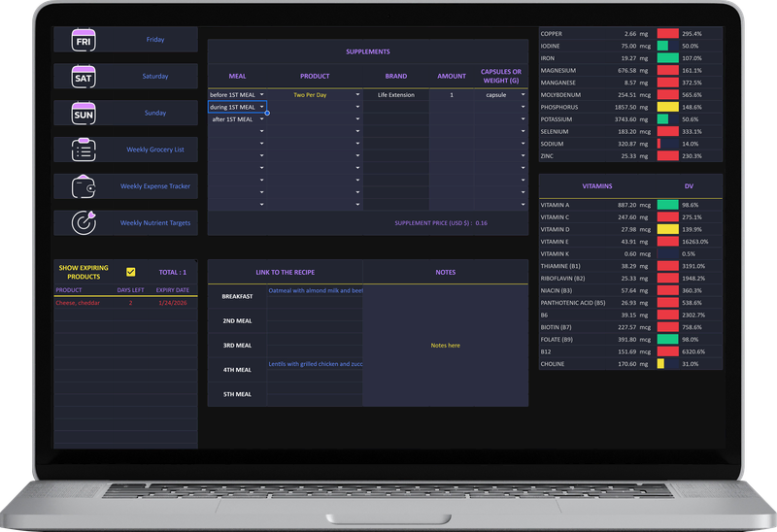The height and width of the screenshot is (532, 777).
Task: Click the yellow VITAMIN D DV bar
Action: coord(667,229)
